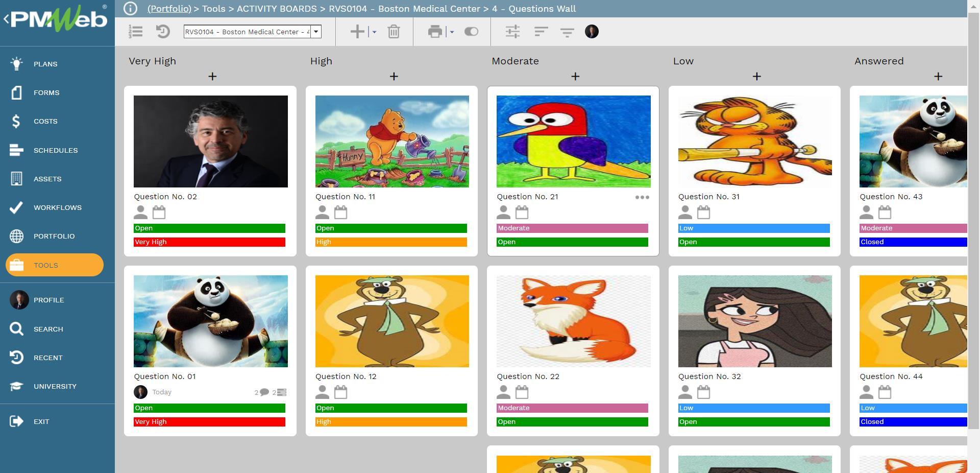Toggle the switch next to print

471,32
